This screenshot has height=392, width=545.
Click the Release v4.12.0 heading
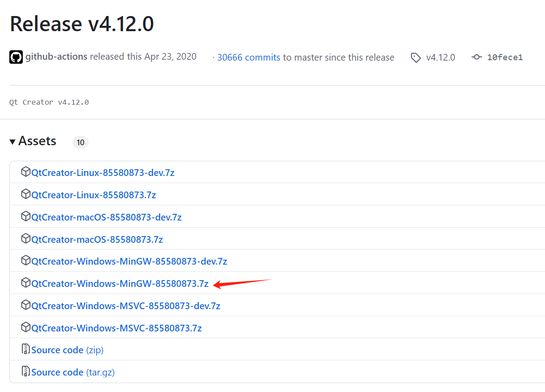tap(82, 24)
